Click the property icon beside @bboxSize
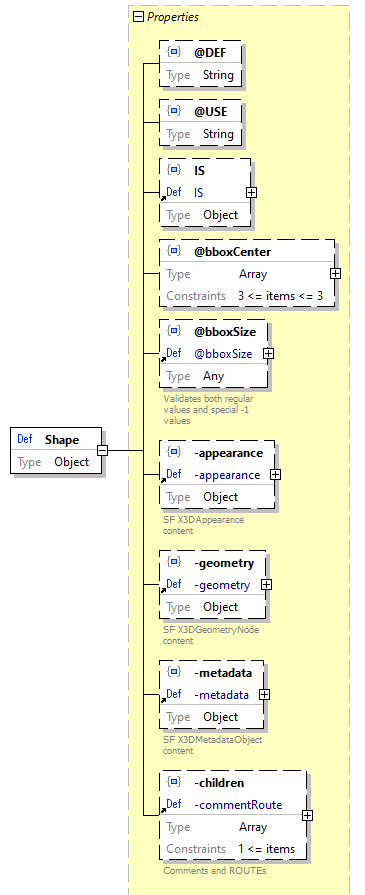Screen dimensions: 365x895 [x=174, y=330]
